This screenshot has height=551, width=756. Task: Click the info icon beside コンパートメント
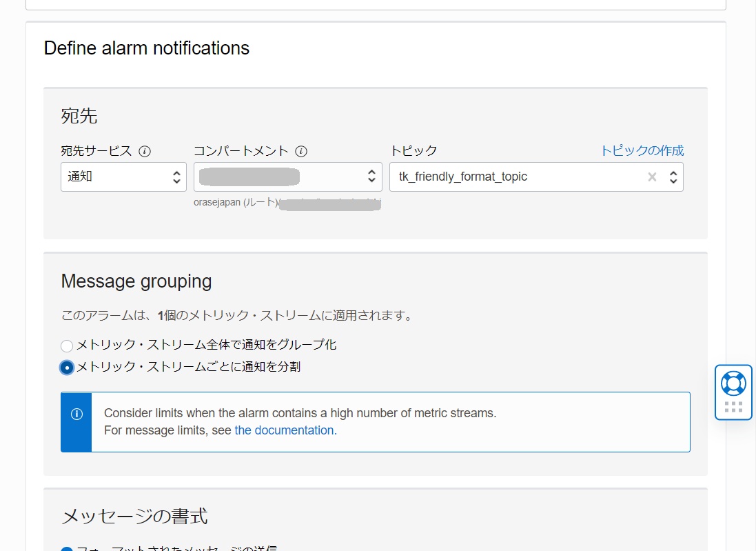pos(301,152)
